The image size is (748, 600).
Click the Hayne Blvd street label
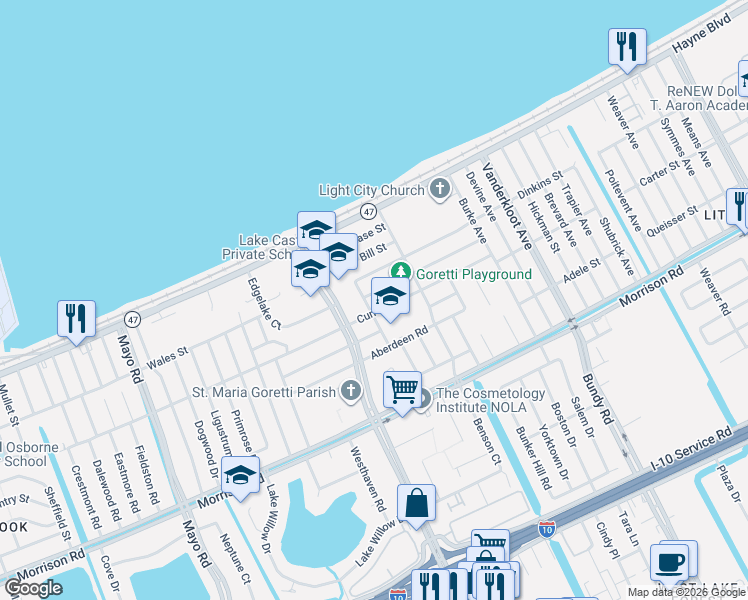pyautogui.click(x=702, y=33)
